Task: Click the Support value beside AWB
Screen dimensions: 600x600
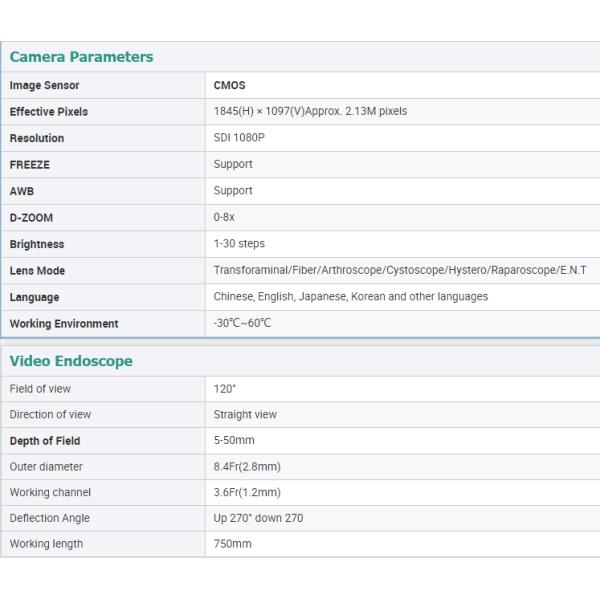Action: 233,191
